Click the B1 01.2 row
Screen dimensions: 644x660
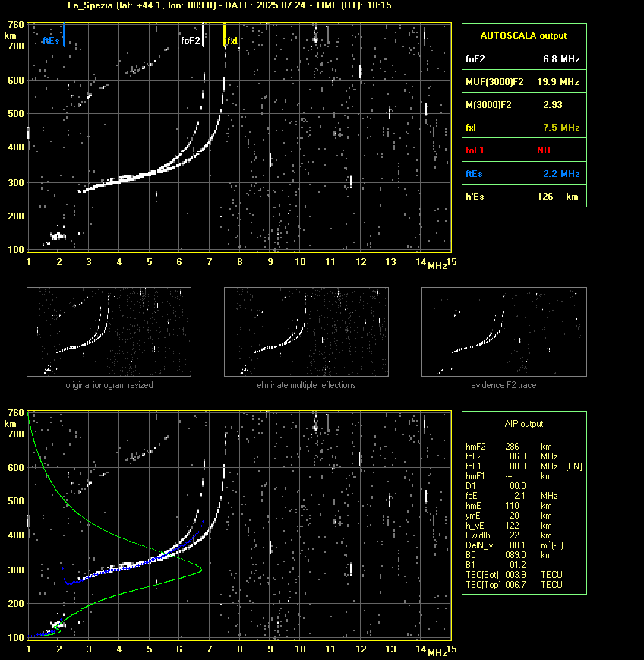click(x=496, y=565)
